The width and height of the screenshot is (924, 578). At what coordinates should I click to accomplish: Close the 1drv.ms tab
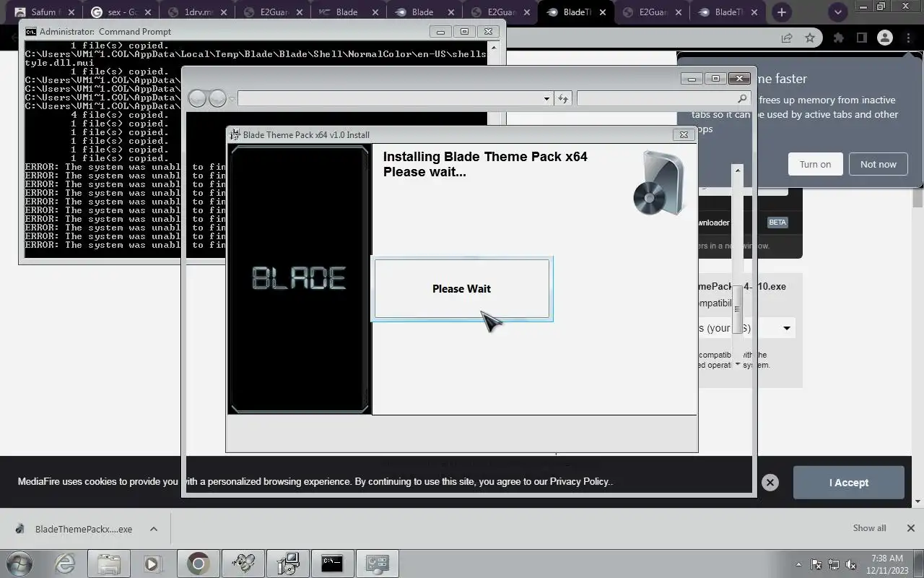tap(223, 12)
